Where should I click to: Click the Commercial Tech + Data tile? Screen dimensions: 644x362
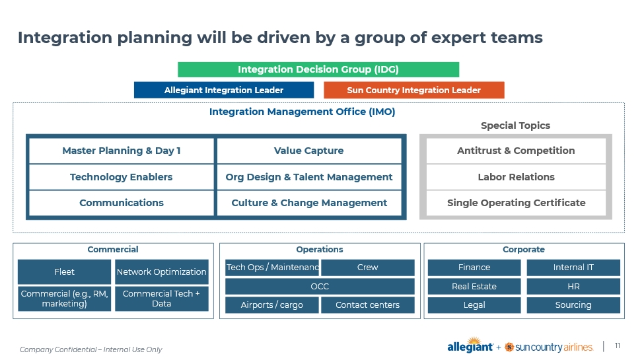coord(161,299)
